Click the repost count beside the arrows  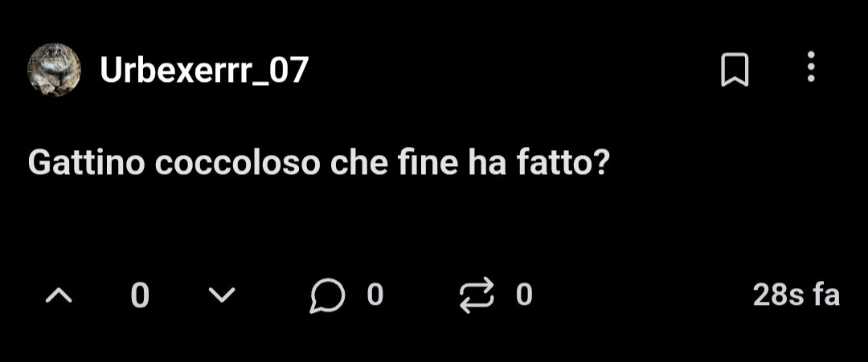(x=524, y=295)
